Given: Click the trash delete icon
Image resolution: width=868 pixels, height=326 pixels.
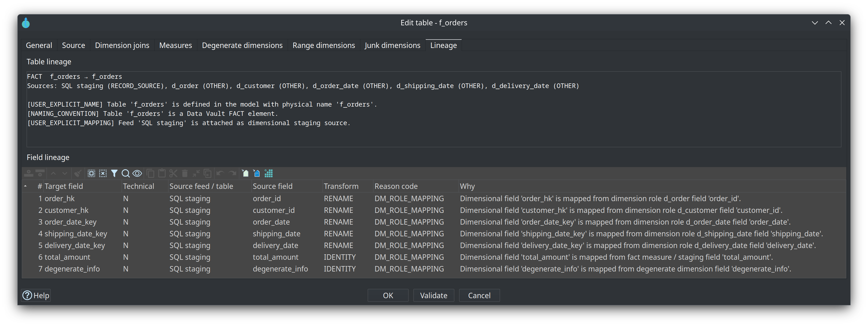Looking at the screenshot, I should click(185, 173).
